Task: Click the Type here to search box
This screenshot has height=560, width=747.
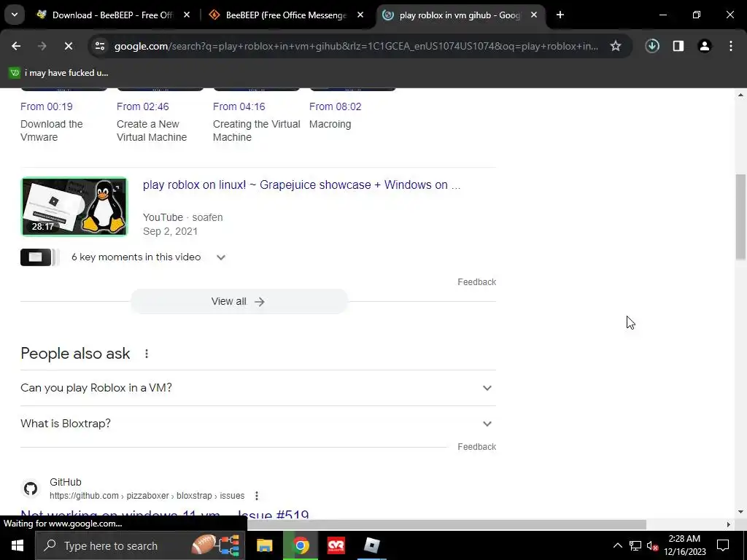Action: [140, 545]
